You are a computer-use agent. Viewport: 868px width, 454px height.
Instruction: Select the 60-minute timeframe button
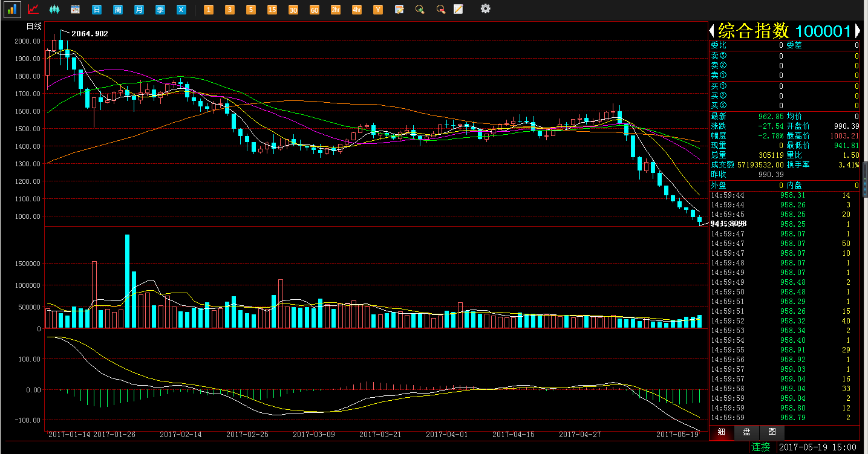click(x=315, y=10)
